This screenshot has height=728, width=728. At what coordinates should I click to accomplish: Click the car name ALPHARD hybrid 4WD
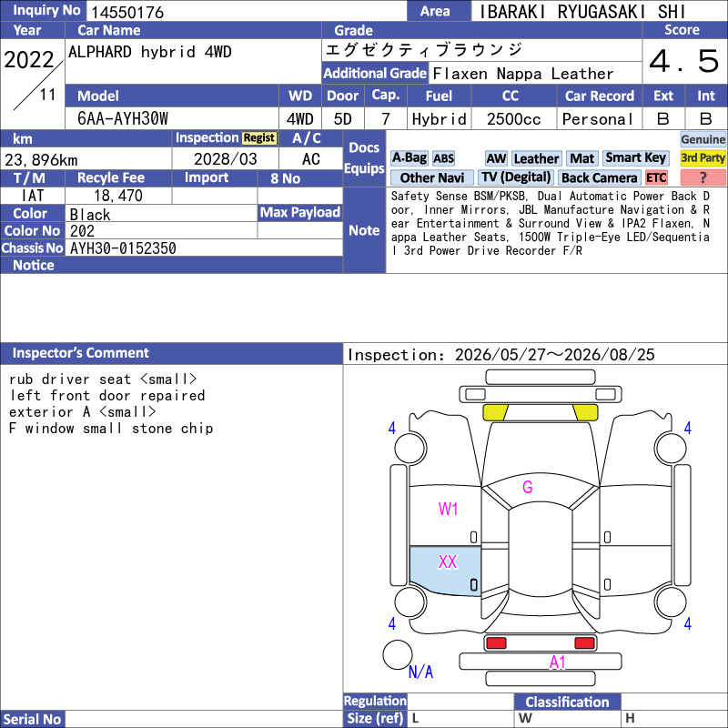pyautogui.click(x=150, y=52)
